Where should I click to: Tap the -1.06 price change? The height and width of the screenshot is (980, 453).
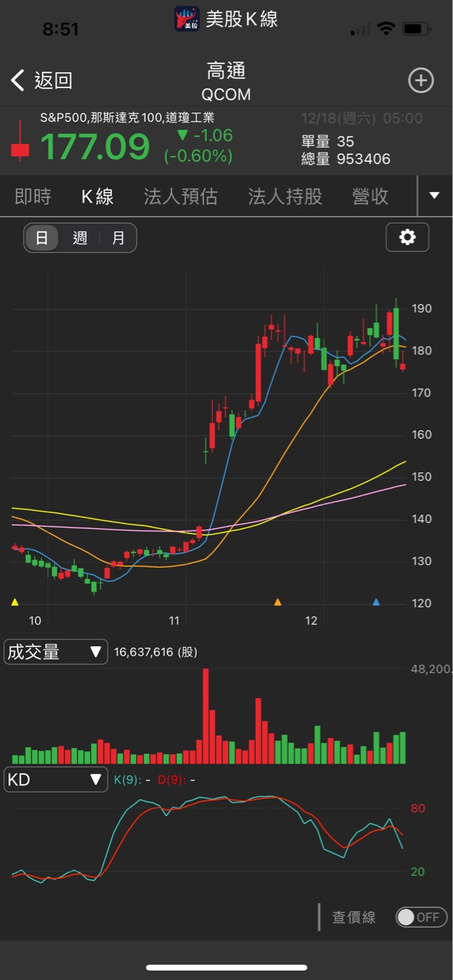click(x=205, y=136)
